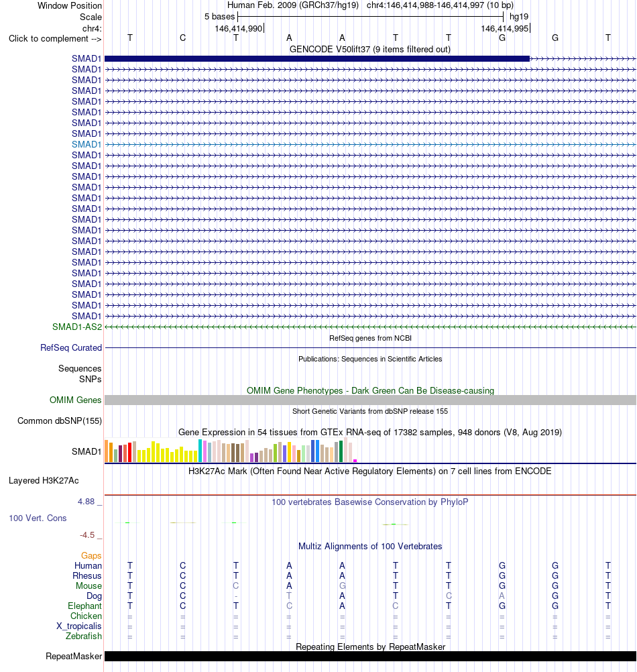
Task: Select the Zebrafish species row label
Action: point(84,636)
